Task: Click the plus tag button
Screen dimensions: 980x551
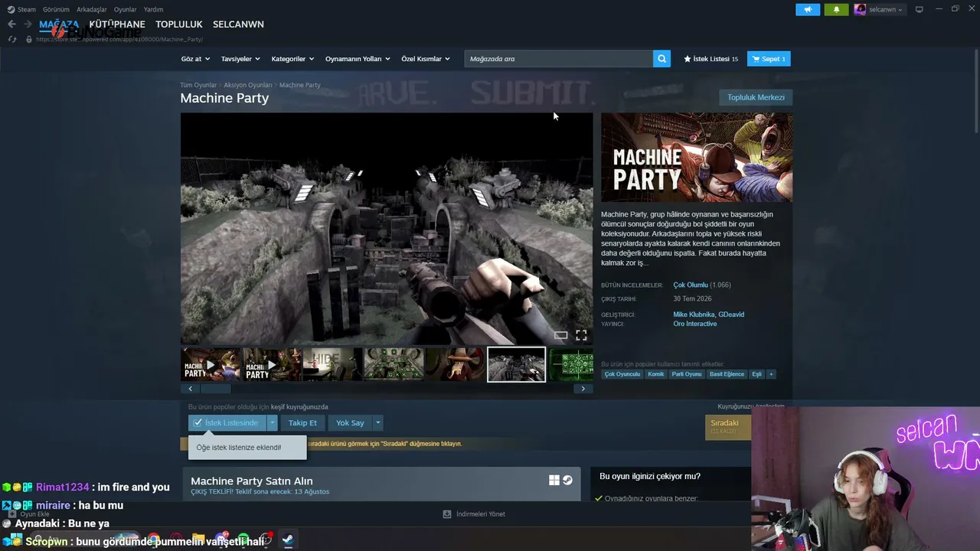Action: 771,374
